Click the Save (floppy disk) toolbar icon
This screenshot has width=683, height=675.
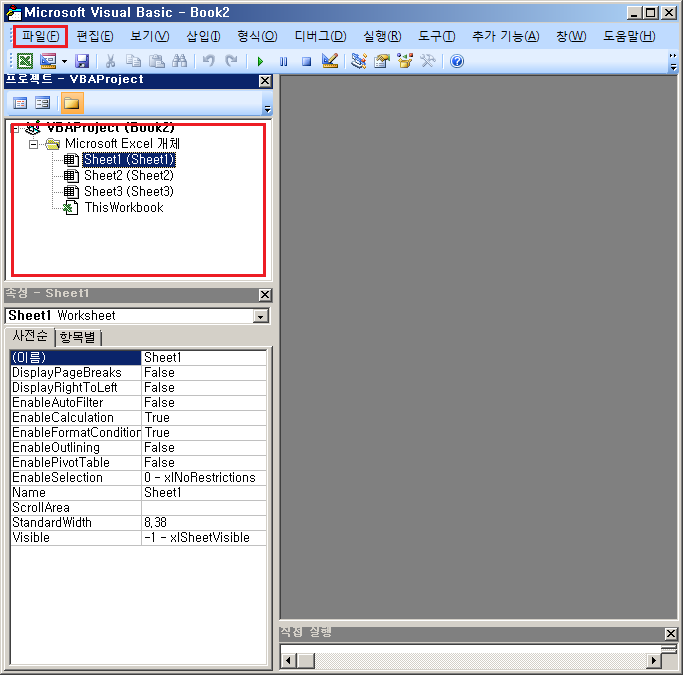82,61
